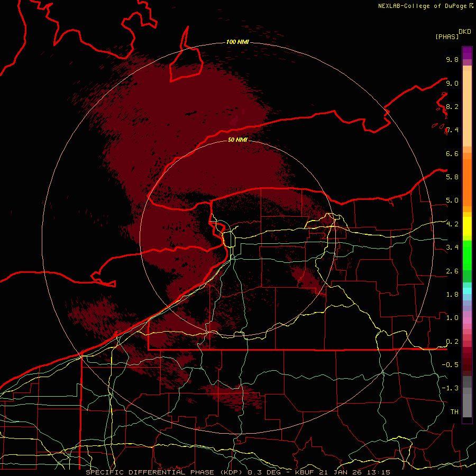Click the 4.2 color scale value

click(x=452, y=224)
